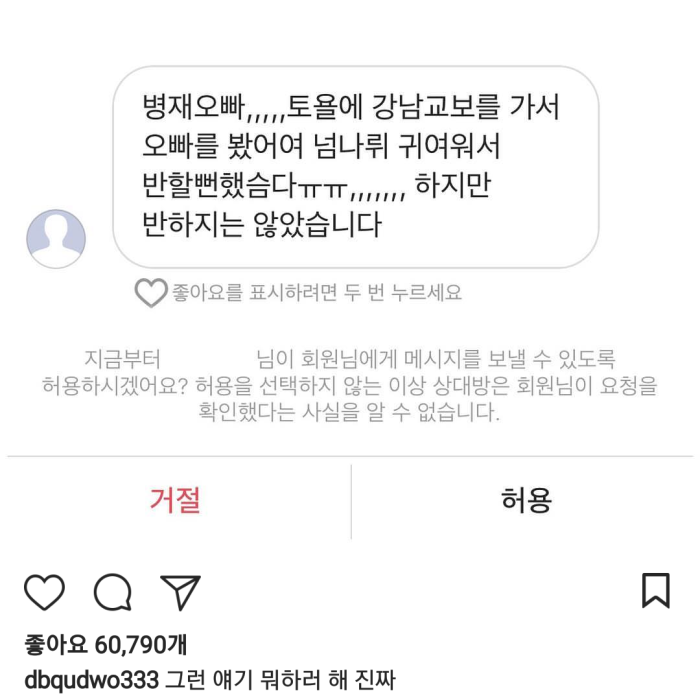
Task: Allow the message request with 허용
Action: (526, 500)
